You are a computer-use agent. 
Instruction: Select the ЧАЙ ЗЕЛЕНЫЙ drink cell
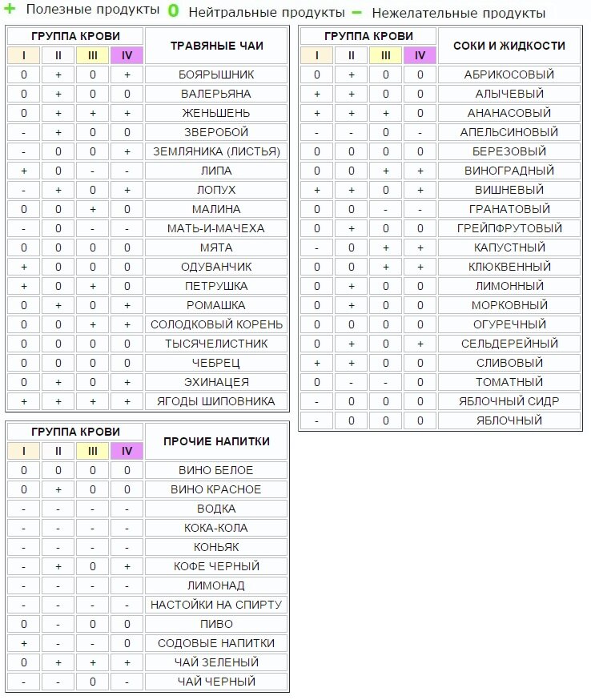tap(216, 662)
